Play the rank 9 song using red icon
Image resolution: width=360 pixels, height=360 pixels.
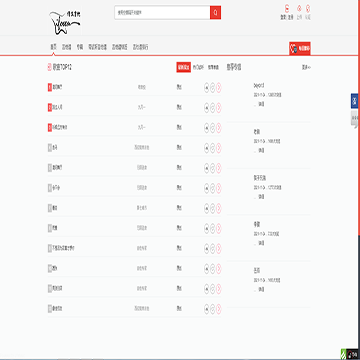[x=219, y=249]
